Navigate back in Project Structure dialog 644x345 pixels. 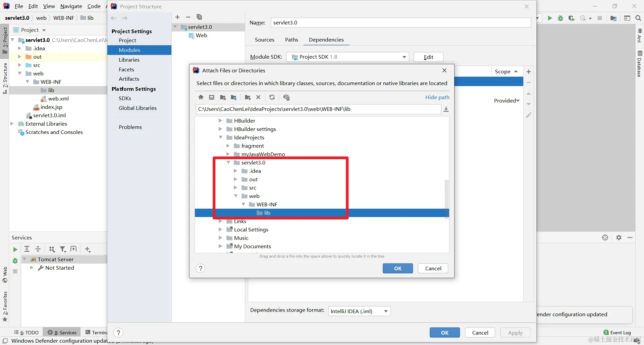[x=114, y=18]
